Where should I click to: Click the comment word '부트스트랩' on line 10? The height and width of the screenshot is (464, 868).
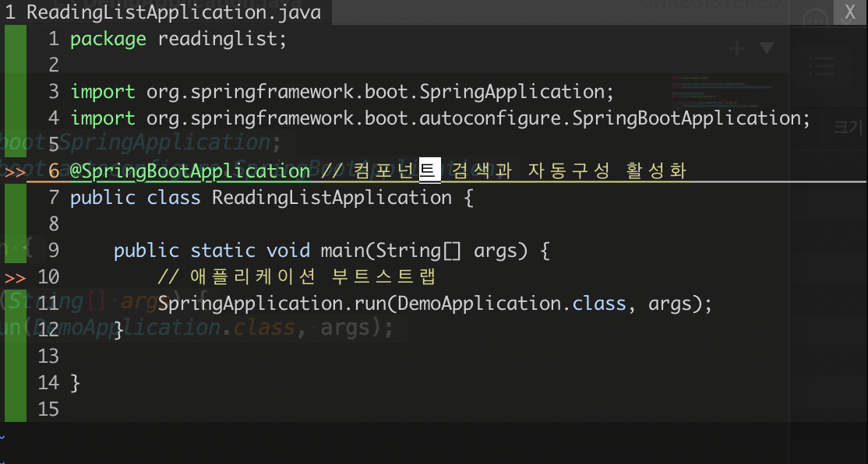[x=383, y=276]
